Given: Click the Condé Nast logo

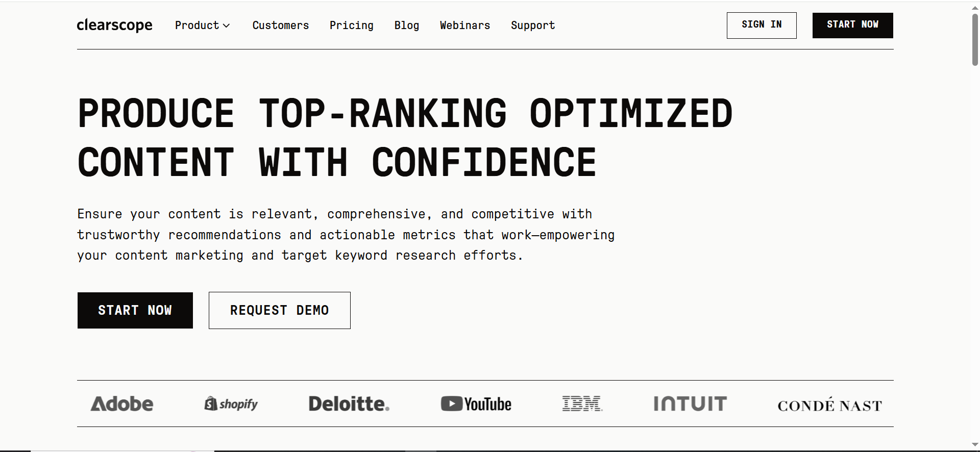Looking at the screenshot, I should point(829,405).
